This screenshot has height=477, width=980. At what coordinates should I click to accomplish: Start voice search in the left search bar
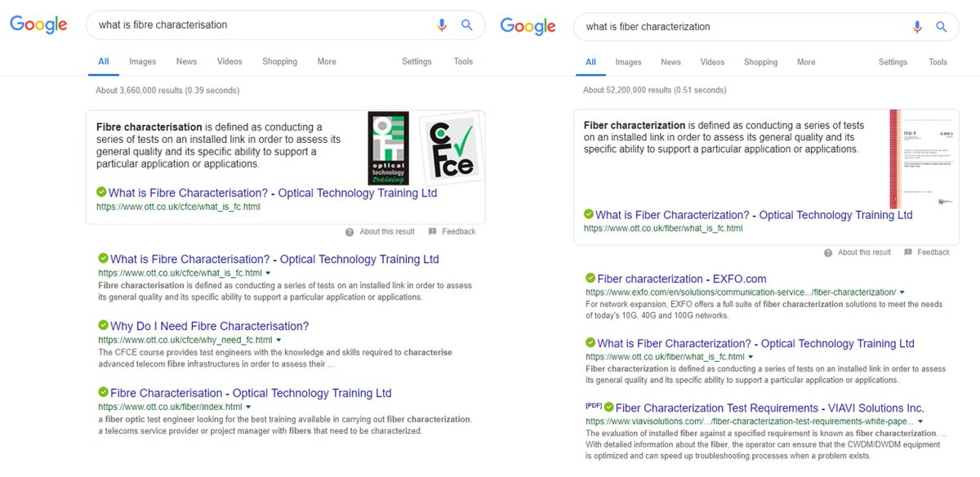tap(442, 25)
